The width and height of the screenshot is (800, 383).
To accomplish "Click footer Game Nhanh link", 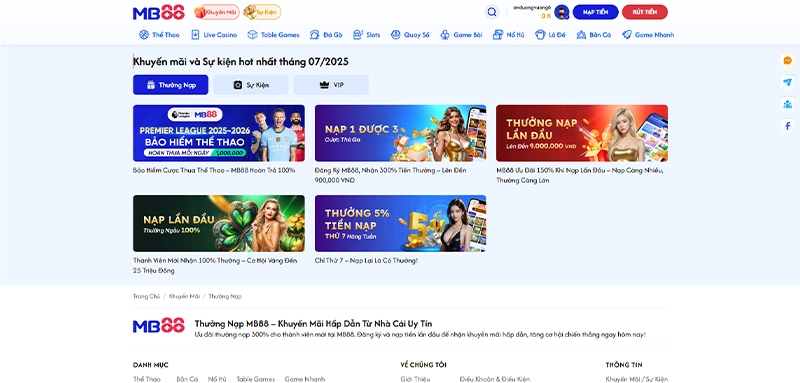I will pyautogui.click(x=305, y=379).
